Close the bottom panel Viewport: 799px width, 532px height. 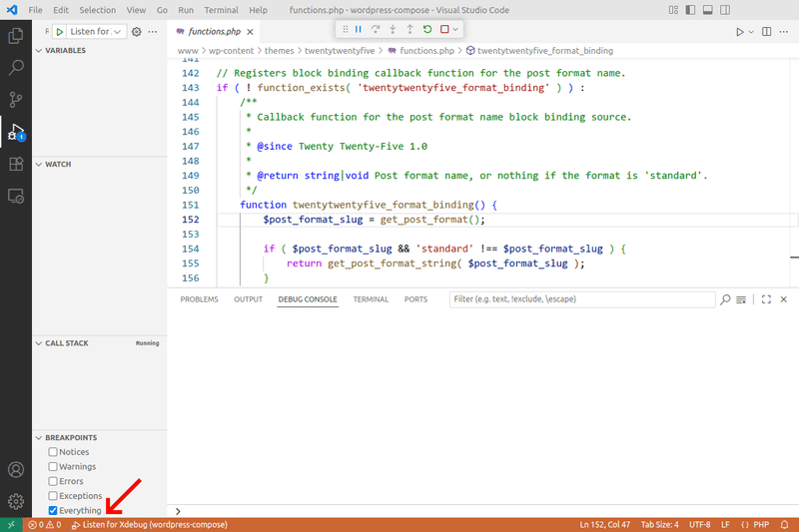click(784, 299)
